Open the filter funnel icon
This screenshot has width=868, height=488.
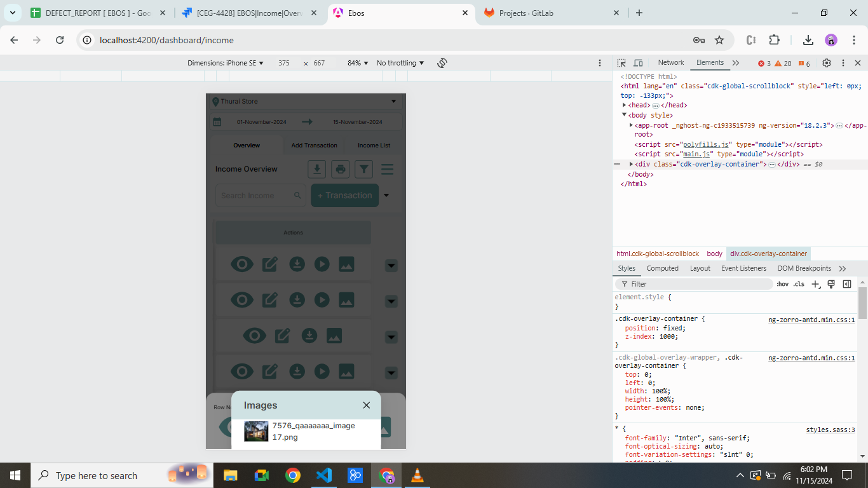[363, 169]
